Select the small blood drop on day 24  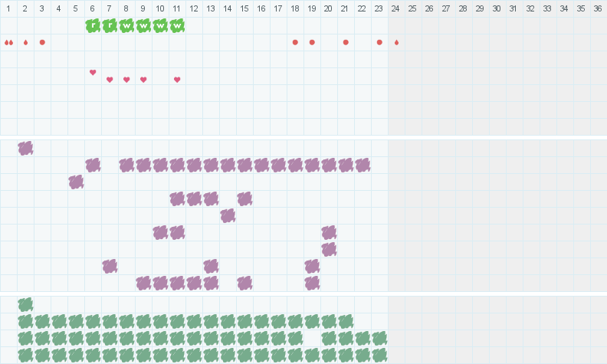[x=396, y=43]
